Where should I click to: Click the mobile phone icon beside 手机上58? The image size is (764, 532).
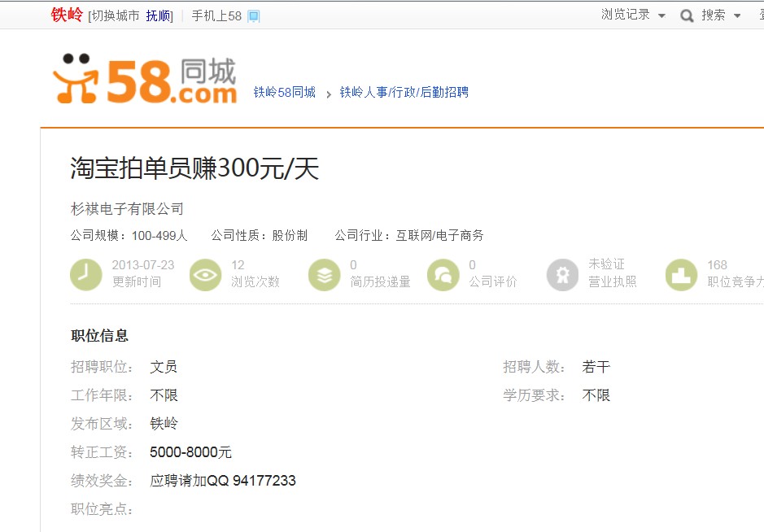[254, 16]
